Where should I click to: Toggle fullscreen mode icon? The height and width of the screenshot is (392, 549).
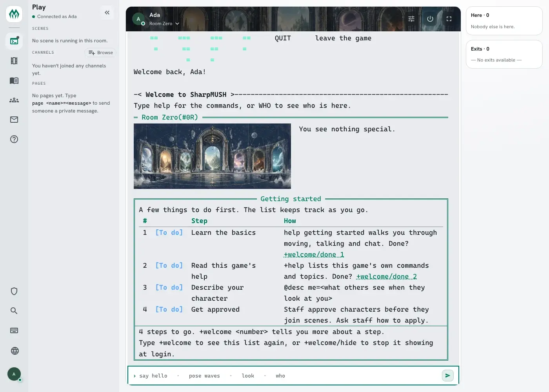[x=449, y=19]
